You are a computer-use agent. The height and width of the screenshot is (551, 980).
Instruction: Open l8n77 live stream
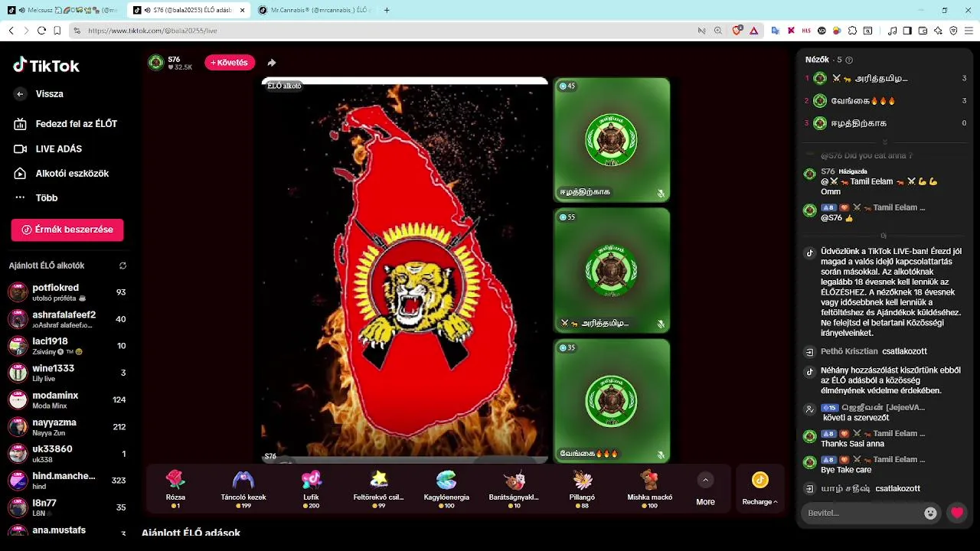pyautogui.click(x=67, y=507)
